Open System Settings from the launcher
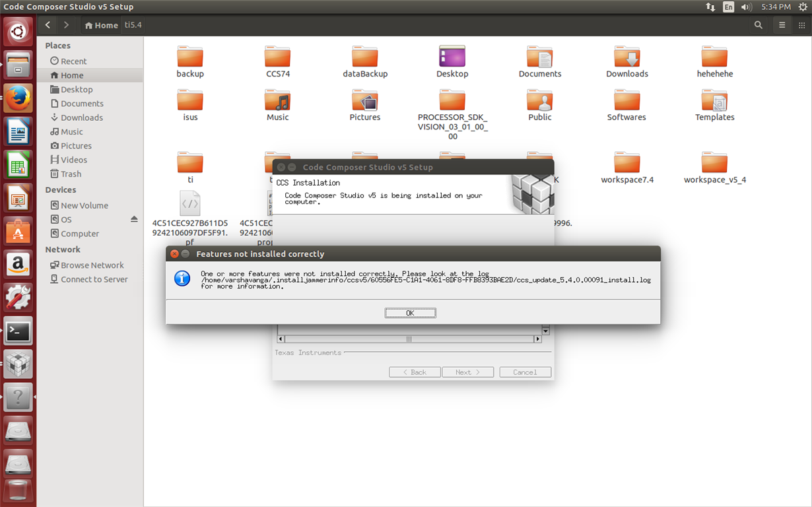 [18, 298]
